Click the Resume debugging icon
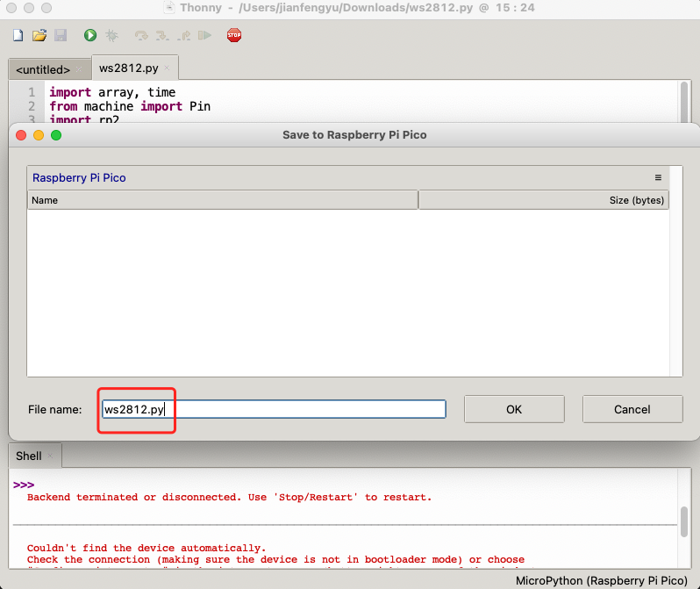This screenshot has height=589, width=700. (x=204, y=35)
